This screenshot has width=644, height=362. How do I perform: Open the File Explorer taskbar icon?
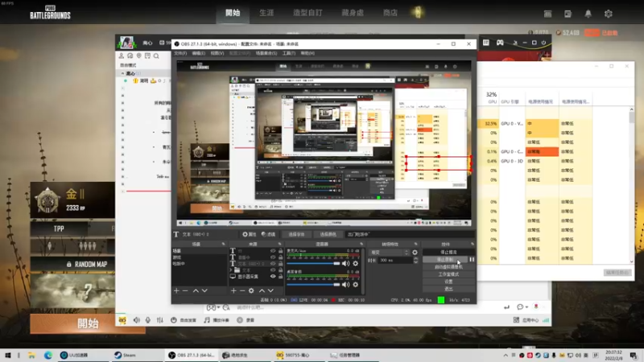coord(31,355)
